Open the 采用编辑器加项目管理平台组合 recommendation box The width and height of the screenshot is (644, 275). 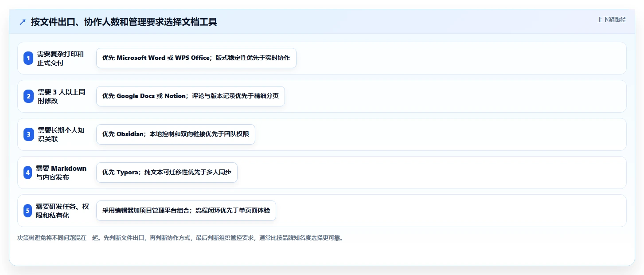(186, 211)
